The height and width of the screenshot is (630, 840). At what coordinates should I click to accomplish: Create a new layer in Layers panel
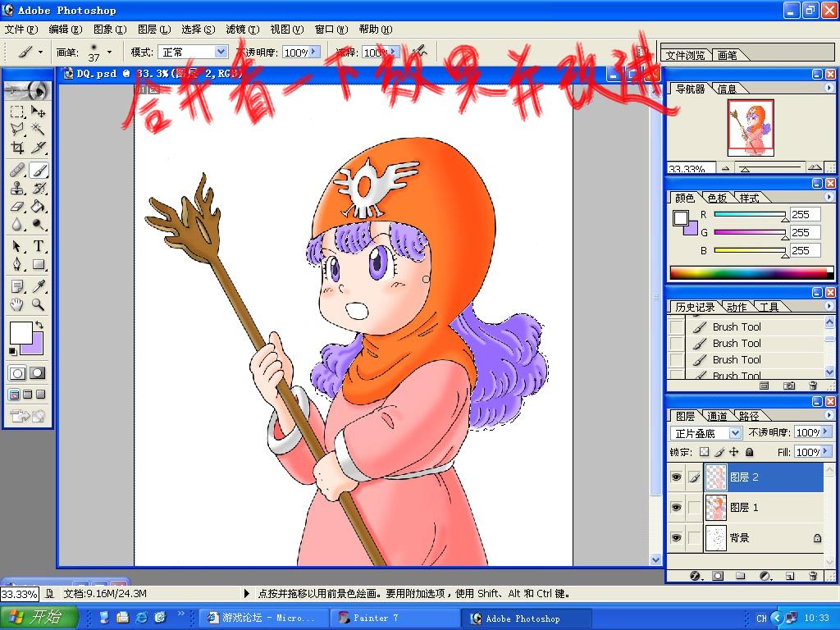790,576
